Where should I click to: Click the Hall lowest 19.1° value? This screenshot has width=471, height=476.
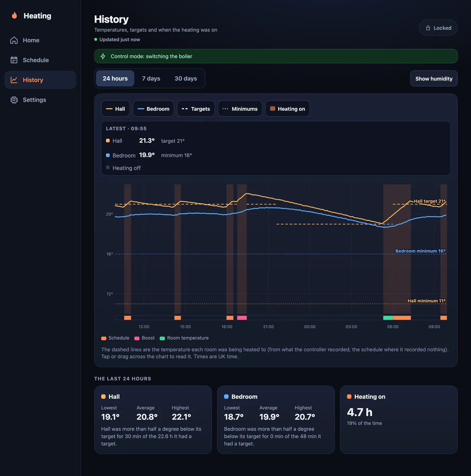tap(110, 417)
